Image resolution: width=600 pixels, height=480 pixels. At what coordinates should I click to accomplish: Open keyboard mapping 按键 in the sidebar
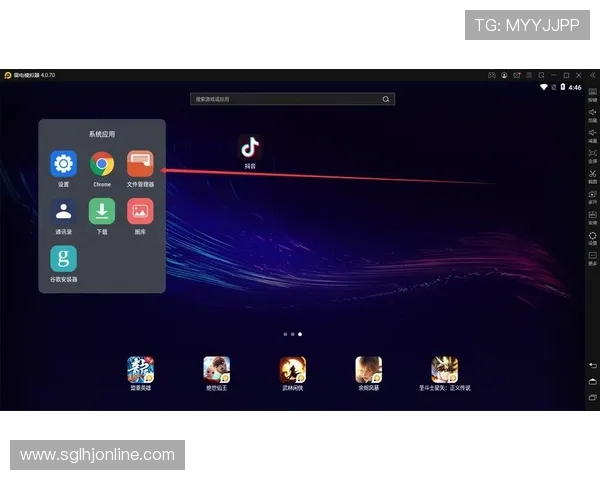coord(592,94)
